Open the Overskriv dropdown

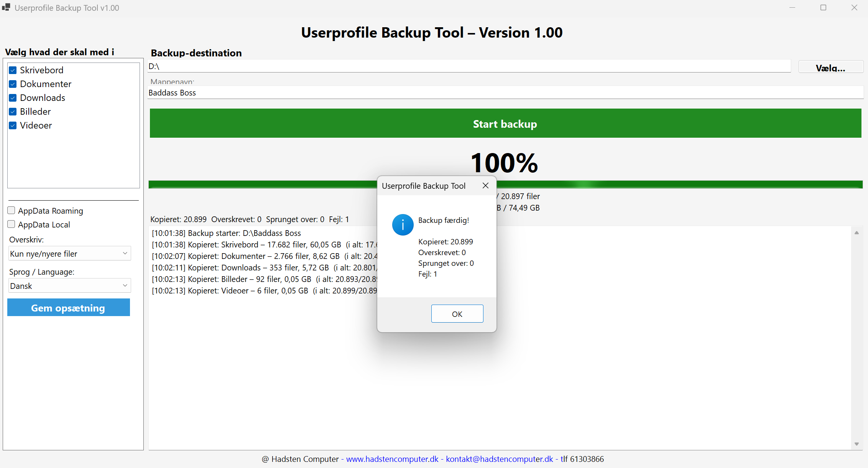coord(69,254)
